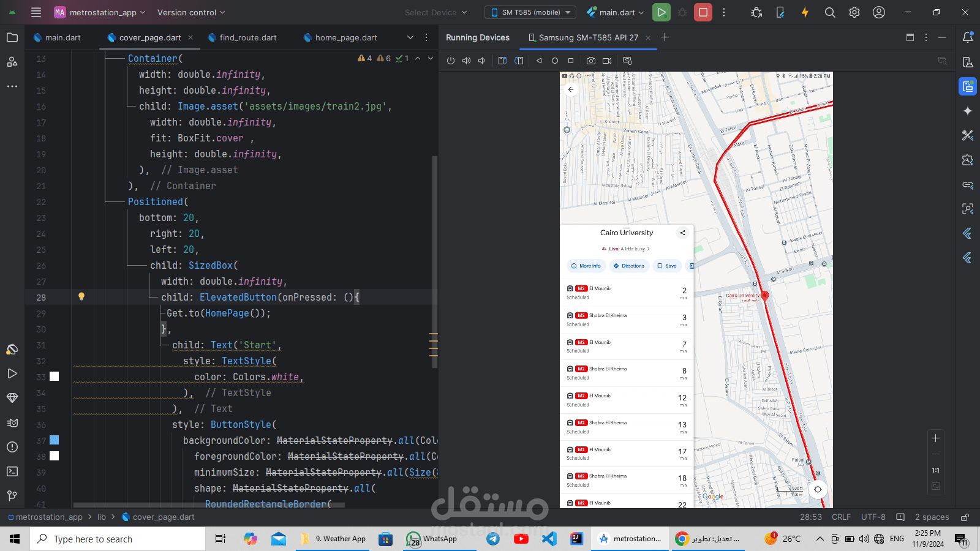The height and width of the screenshot is (551, 980).
Task: Zoom in the emulator with plus button
Action: pos(935,438)
